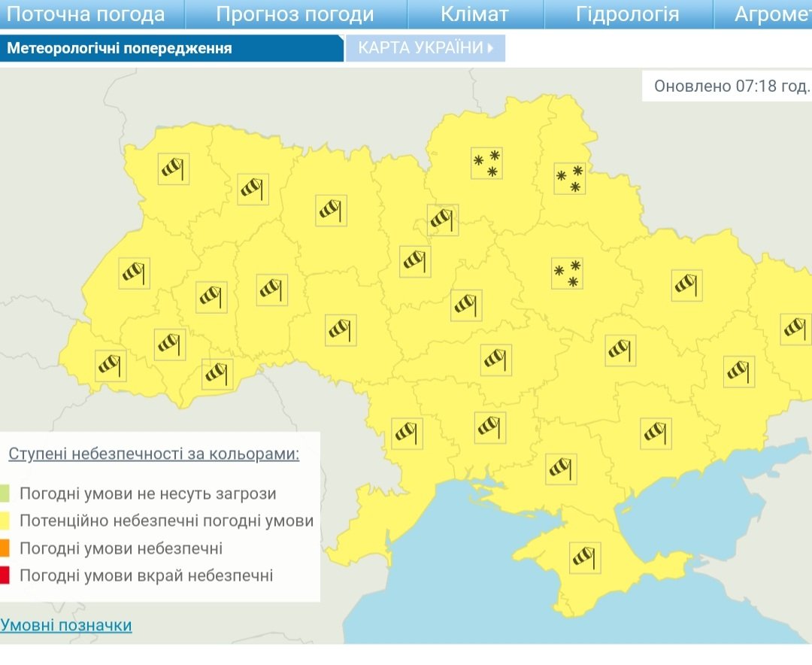
Task: Open the Поточна погода tab
Action: tap(86, 14)
